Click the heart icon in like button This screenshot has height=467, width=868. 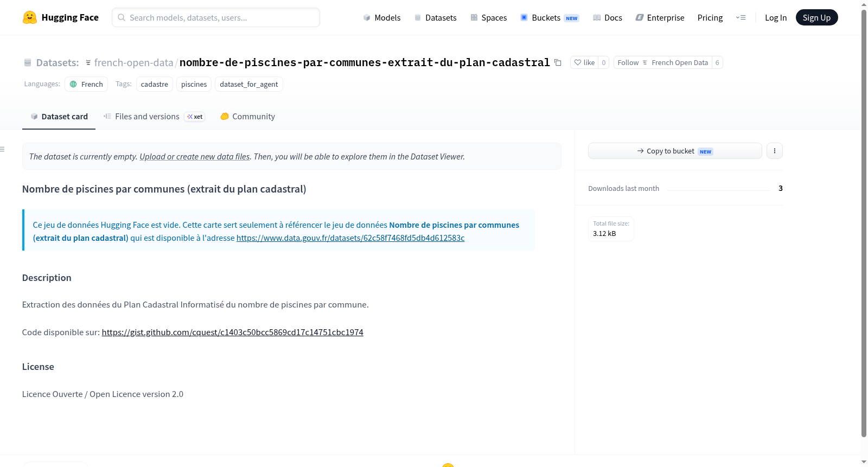pos(578,62)
